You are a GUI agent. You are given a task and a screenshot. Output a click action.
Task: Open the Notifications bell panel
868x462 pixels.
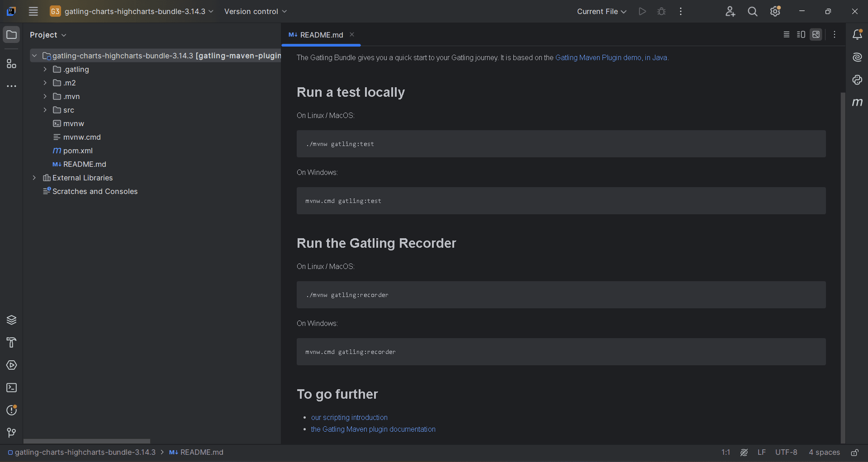tap(858, 34)
